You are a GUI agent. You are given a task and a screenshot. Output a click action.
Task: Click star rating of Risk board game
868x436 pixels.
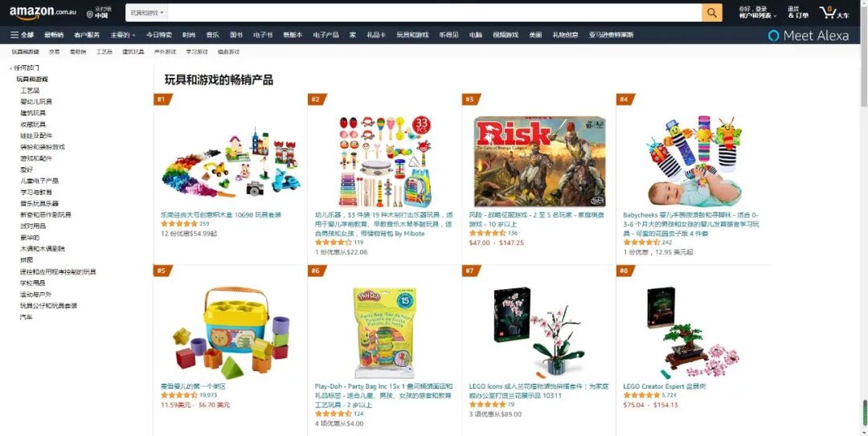487,233
